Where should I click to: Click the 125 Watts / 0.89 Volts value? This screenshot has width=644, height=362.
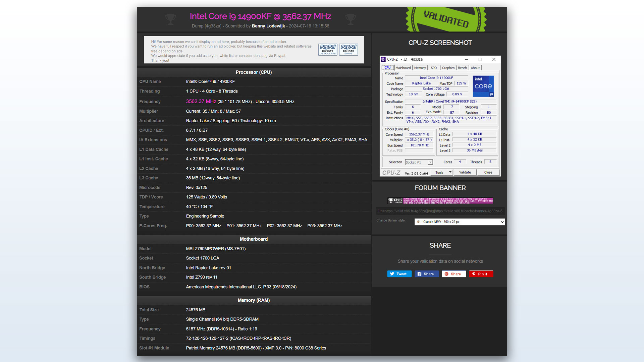[x=207, y=197]
